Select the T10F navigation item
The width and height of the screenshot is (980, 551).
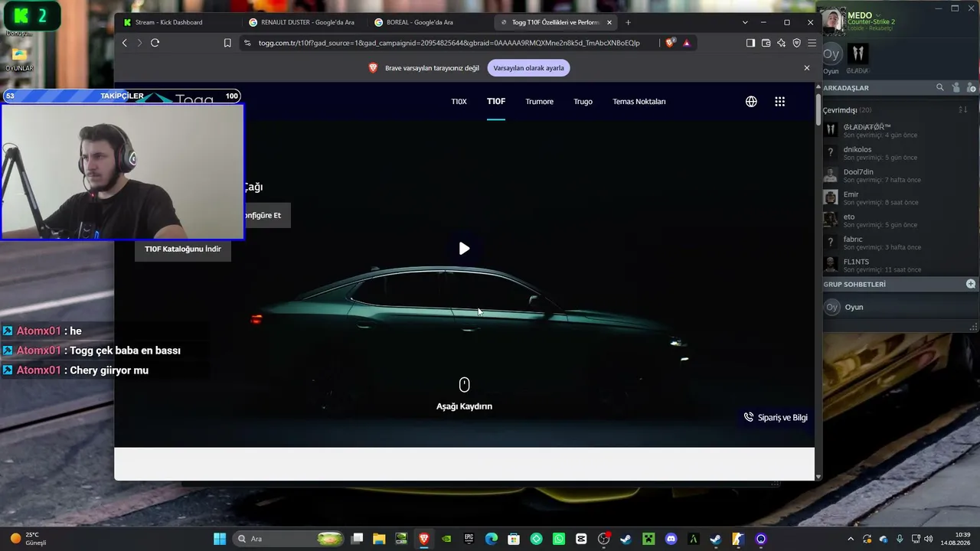(x=496, y=101)
